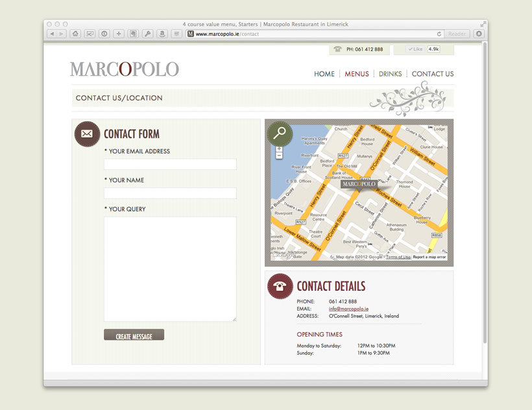Click the Facebook Like button

(x=416, y=49)
